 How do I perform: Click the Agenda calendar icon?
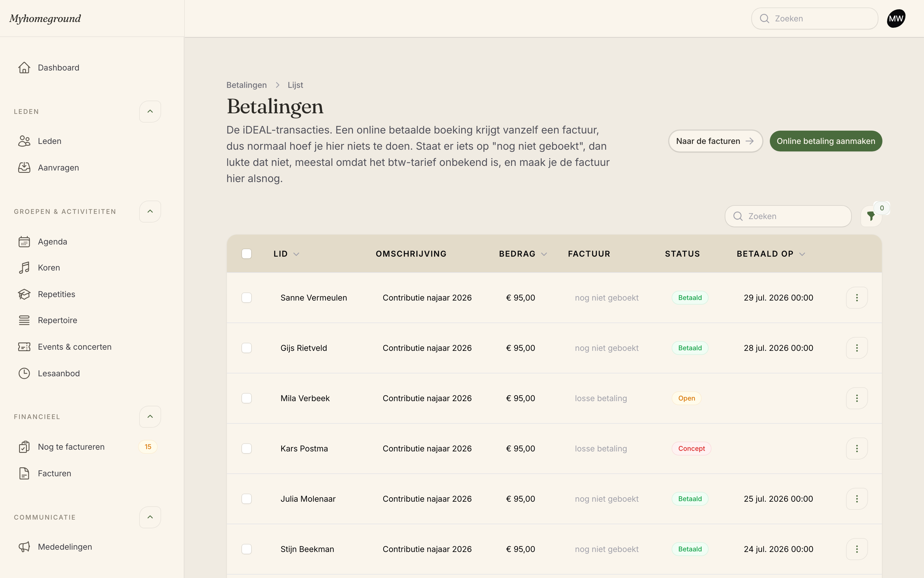[24, 242]
